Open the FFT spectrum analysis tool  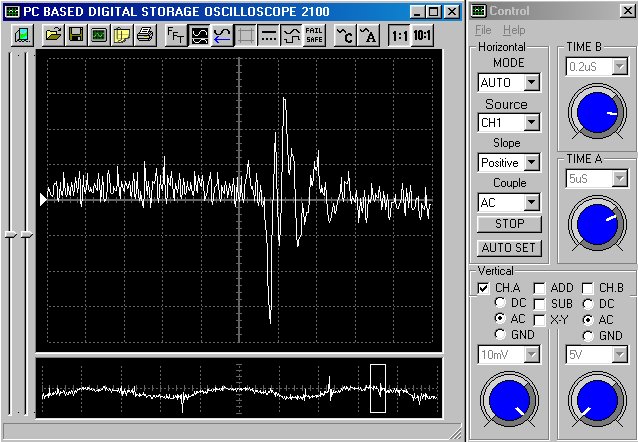(175, 35)
